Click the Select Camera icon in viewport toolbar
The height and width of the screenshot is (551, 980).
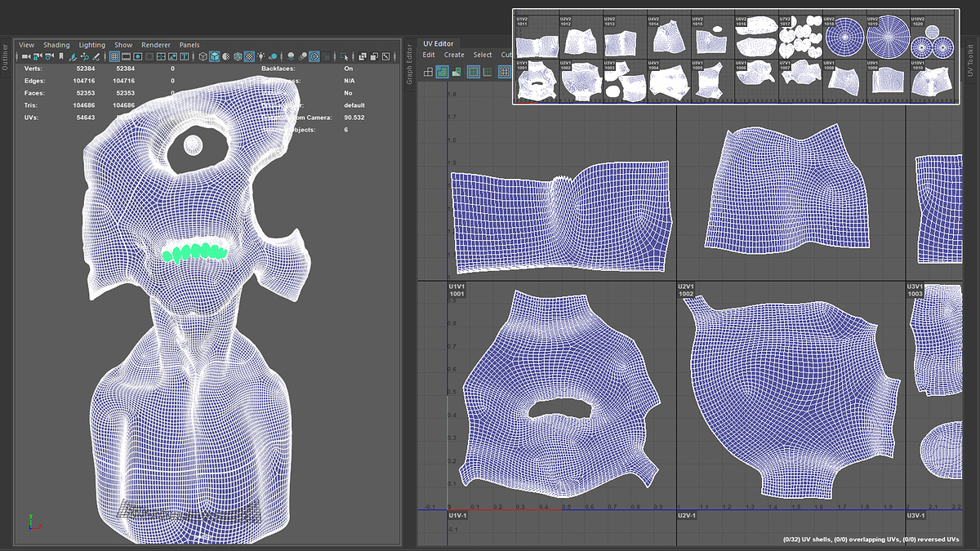click(25, 56)
